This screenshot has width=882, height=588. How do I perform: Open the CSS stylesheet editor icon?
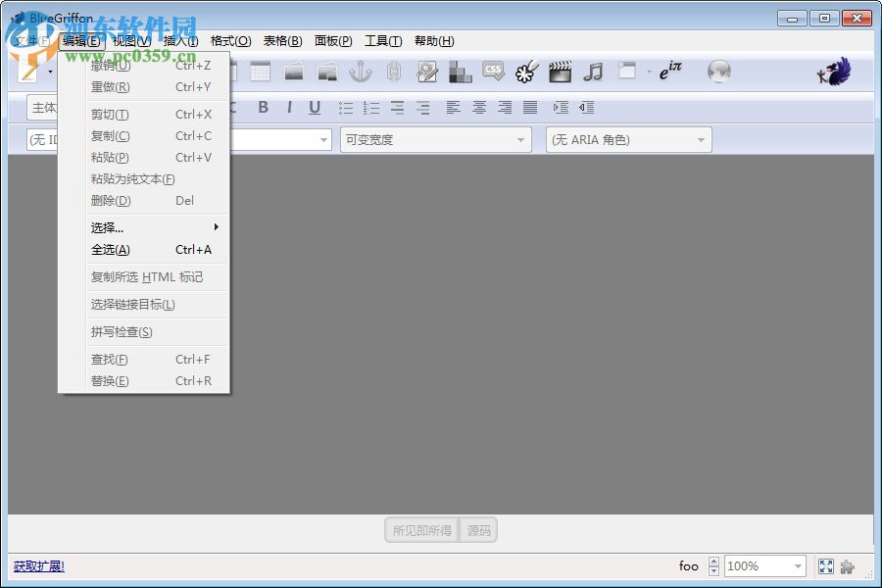coord(493,72)
